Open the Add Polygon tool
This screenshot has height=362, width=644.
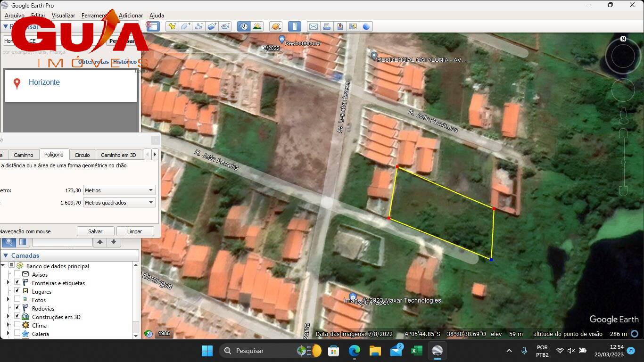[x=185, y=26]
